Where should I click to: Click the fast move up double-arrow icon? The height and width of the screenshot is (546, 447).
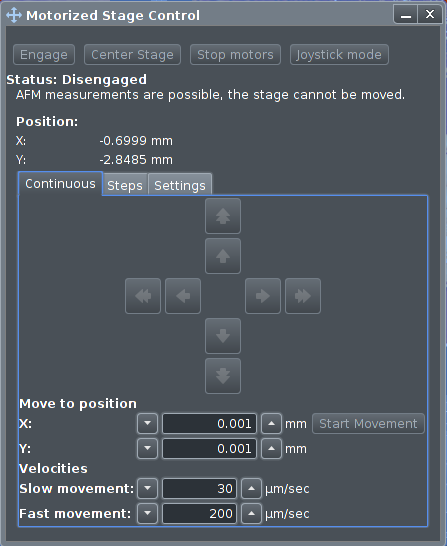223,216
